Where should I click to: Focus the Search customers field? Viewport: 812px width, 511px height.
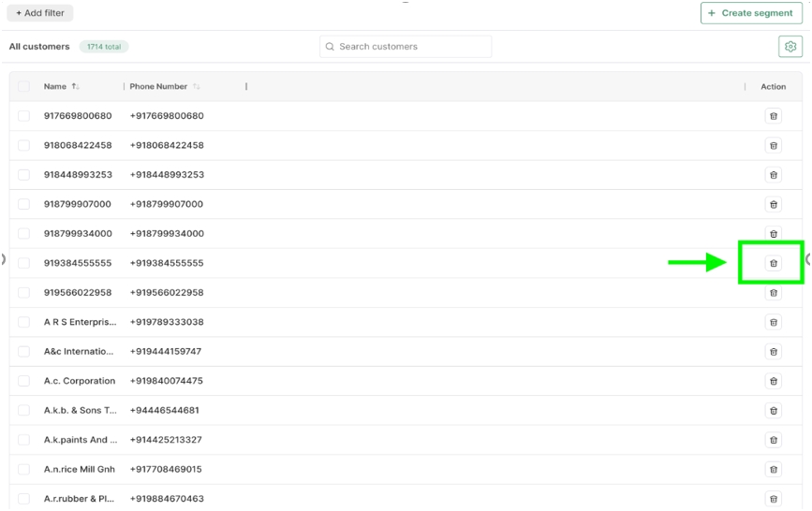[x=406, y=47]
